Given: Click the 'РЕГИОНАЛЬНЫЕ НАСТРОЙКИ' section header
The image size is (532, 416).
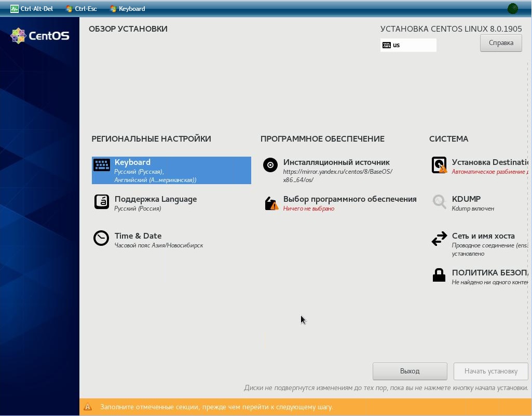Looking at the screenshot, I should pyautogui.click(x=152, y=138).
